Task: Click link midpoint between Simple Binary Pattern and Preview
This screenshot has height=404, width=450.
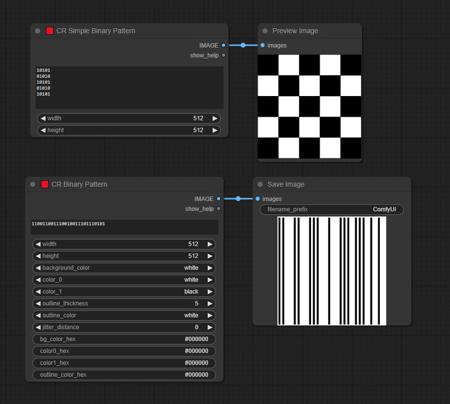Action: (243, 45)
